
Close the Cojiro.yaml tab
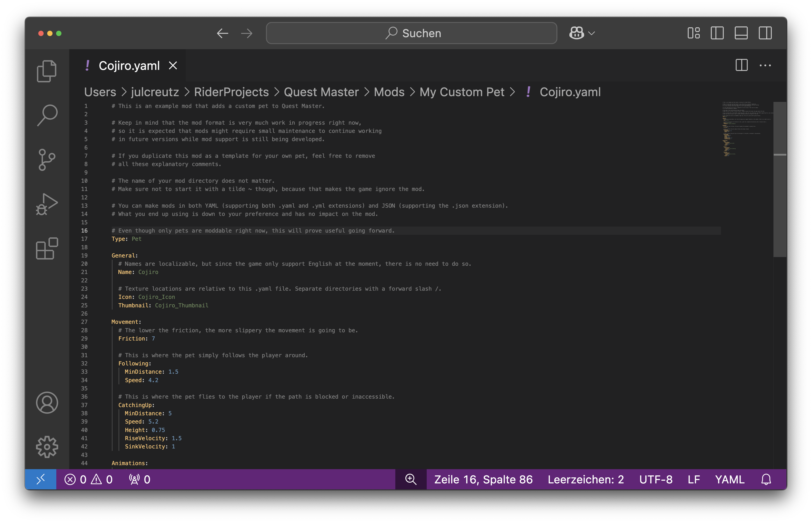[173, 66]
